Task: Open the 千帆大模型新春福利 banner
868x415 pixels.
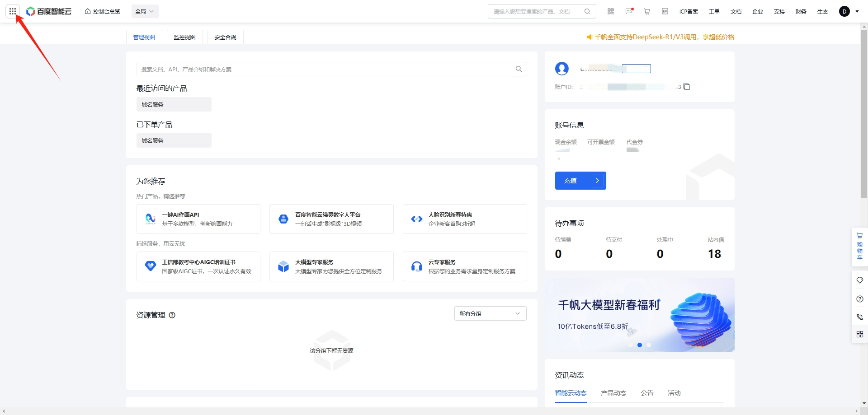Action: (640, 315)
